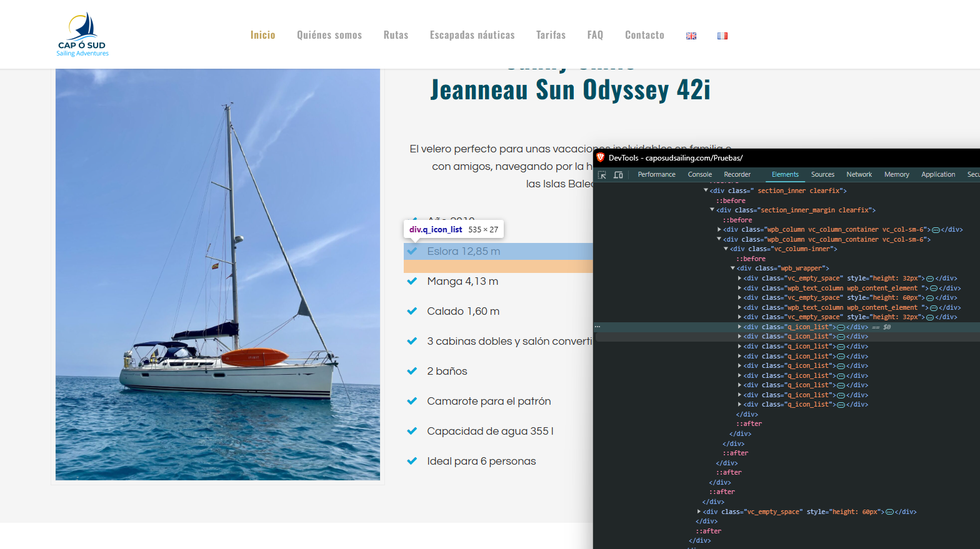The height and width of the screenshot is (549, 980).
Task: Open the Console tab in DevTools
Action: coord(700,175)
